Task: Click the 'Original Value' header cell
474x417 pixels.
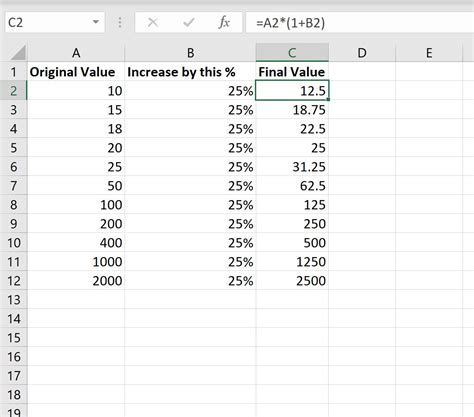Action: (x=76, y=72)
